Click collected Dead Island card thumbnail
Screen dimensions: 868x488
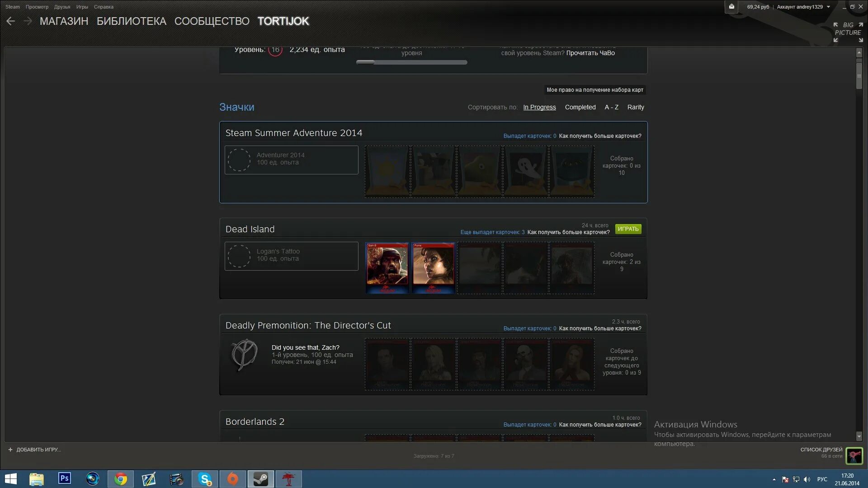click(387, 267)
